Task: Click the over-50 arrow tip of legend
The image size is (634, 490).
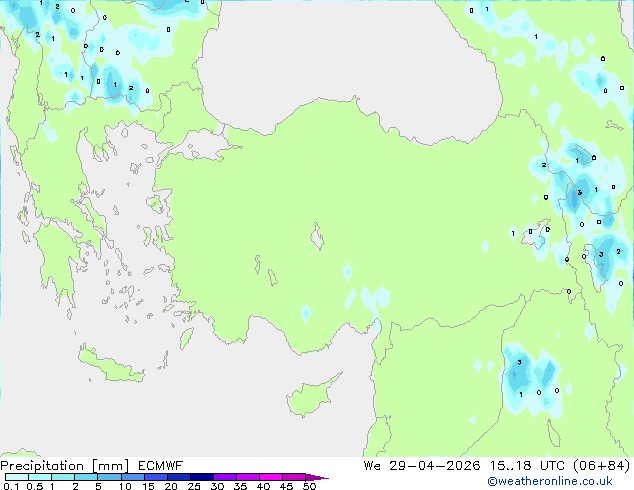Action: [317, 477]
